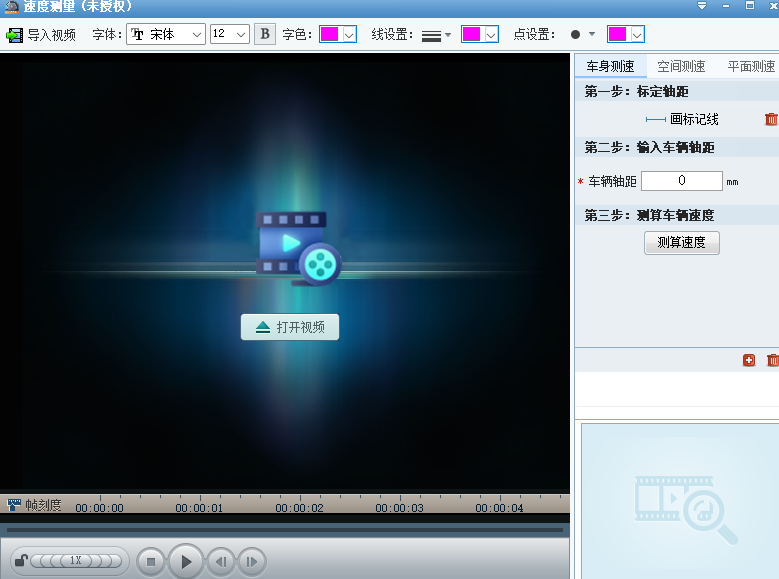Click the 测算速度 calculate speed button
Screen dimensions: 779x579
click(682, 243)
